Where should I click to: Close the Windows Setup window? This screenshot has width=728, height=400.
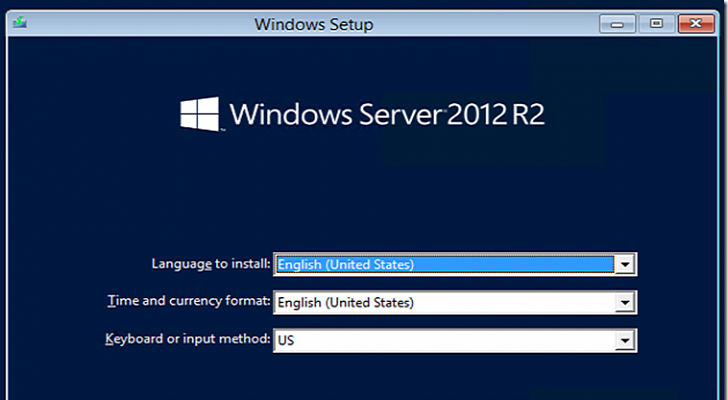click(691, 23)
